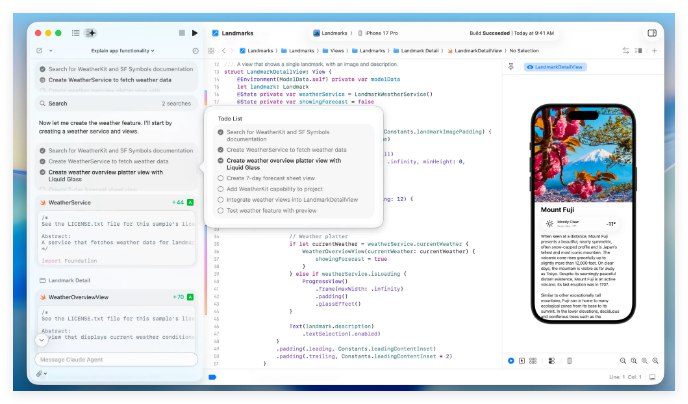
Task: Open preview variants grid
Action: click(x=533, y=361)
